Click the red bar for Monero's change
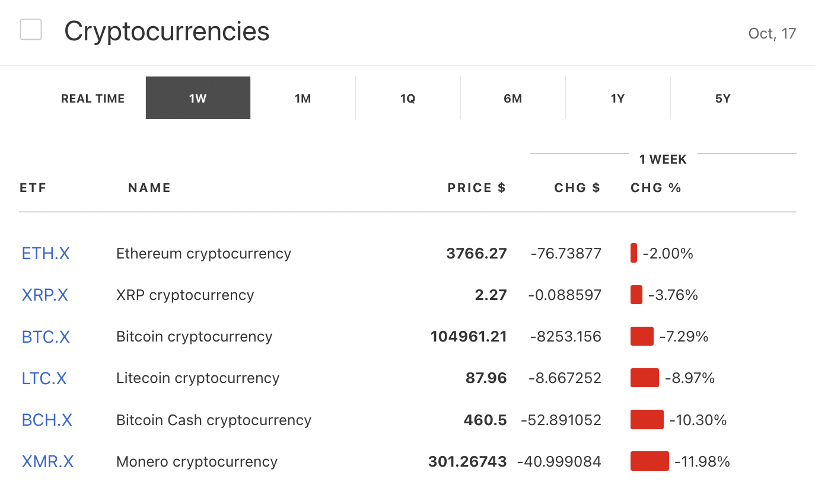Image resolution: width=815 pixels, height=504 pixels. coord(650,461)
